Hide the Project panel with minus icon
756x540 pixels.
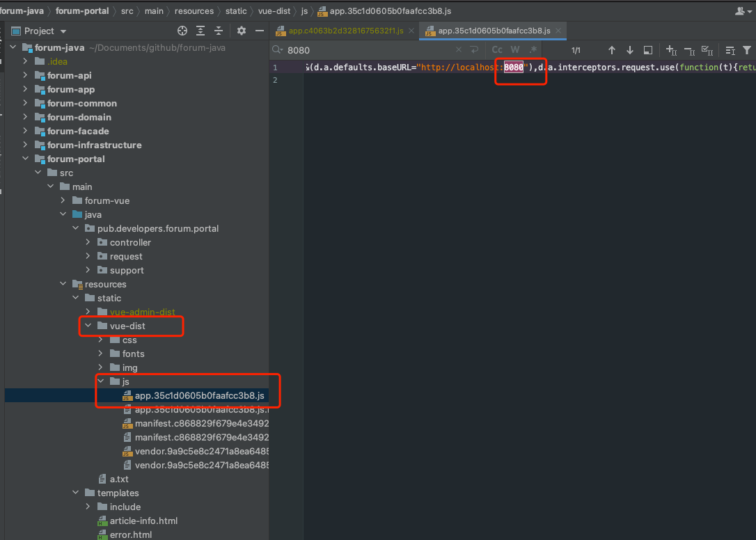pyautogui.click(x=260, y=31)
